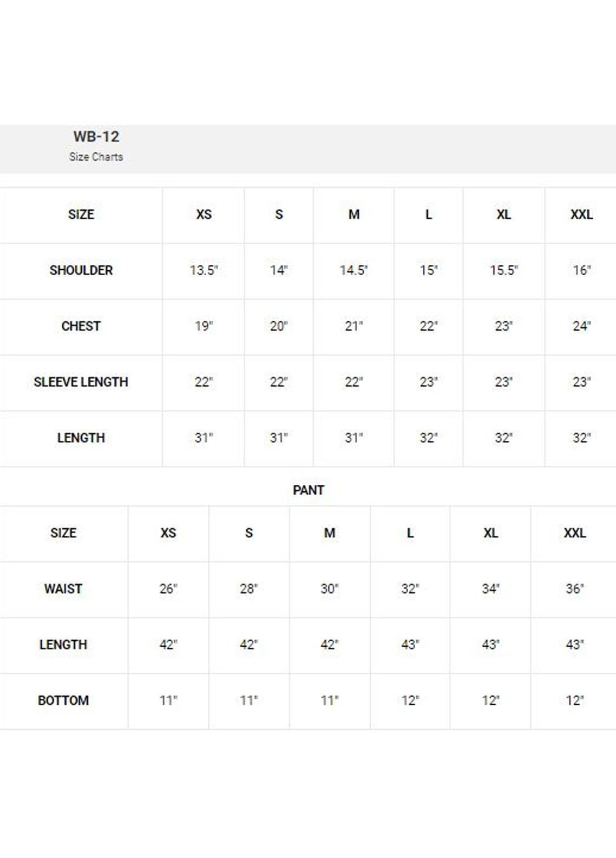Viewport: 616px width, 858px height.
Task: Click the WB-12 product title
Action: pos(96,136)
